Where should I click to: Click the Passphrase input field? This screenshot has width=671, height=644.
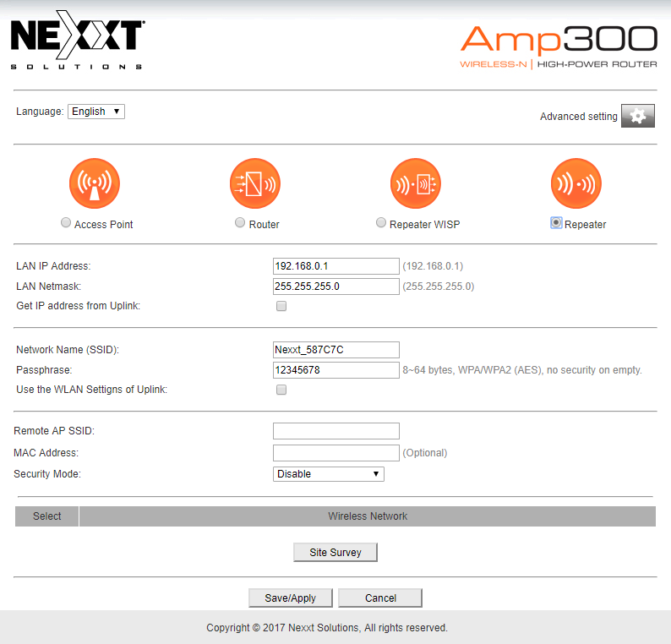(x=335, y=370)
